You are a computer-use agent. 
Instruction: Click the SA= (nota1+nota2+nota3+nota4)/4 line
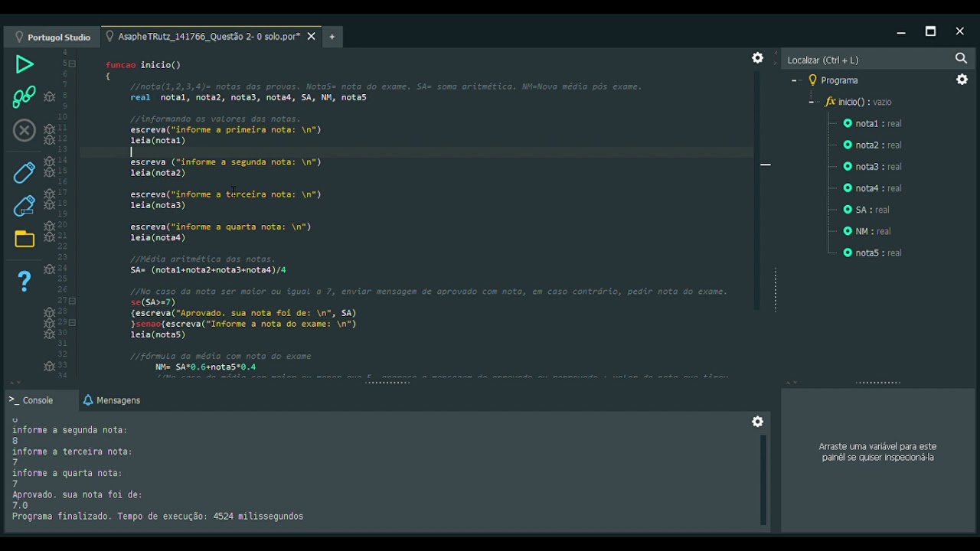click(x=208, y=269)
